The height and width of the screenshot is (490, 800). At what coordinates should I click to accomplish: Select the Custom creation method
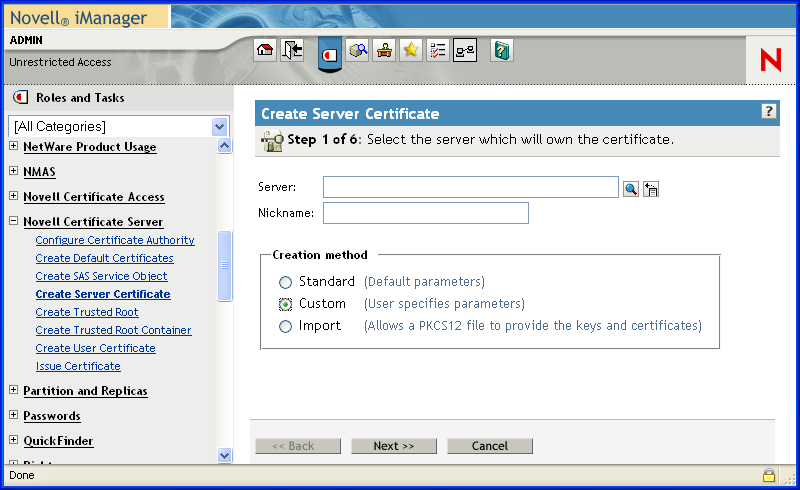coord(286,304)
